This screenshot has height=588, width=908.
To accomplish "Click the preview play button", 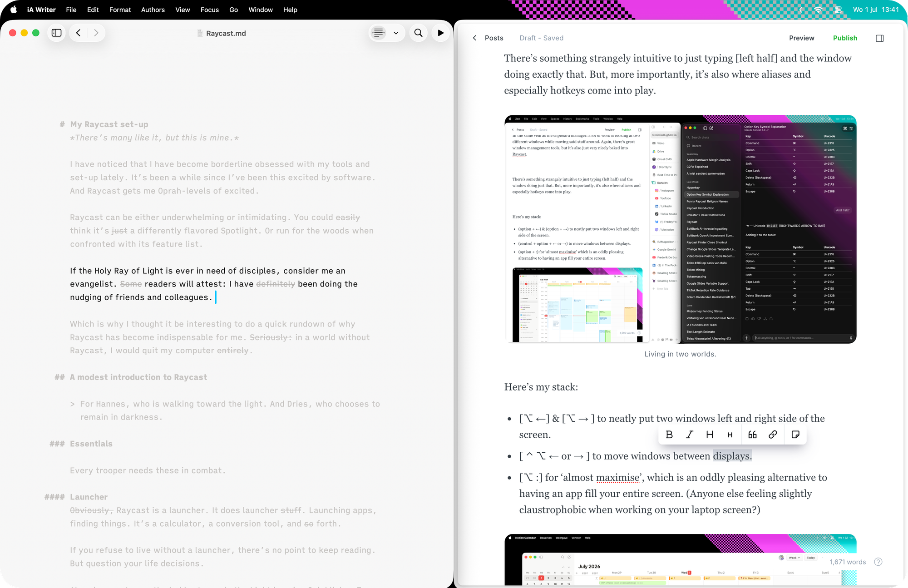I will coord(440,33).
